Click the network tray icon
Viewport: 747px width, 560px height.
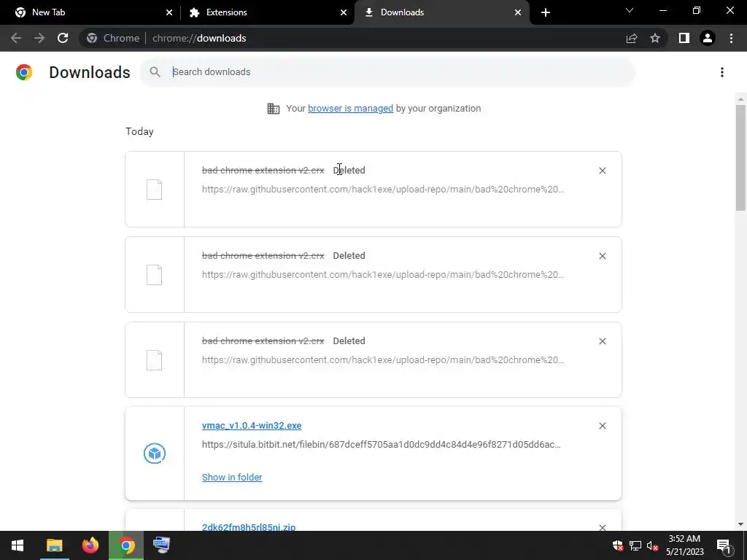[635, 545]
